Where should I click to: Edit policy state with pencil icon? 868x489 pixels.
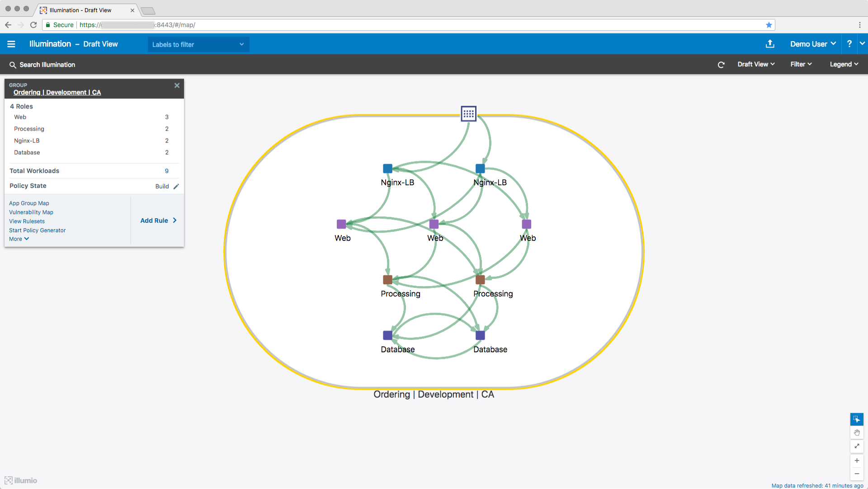point(176,186)
